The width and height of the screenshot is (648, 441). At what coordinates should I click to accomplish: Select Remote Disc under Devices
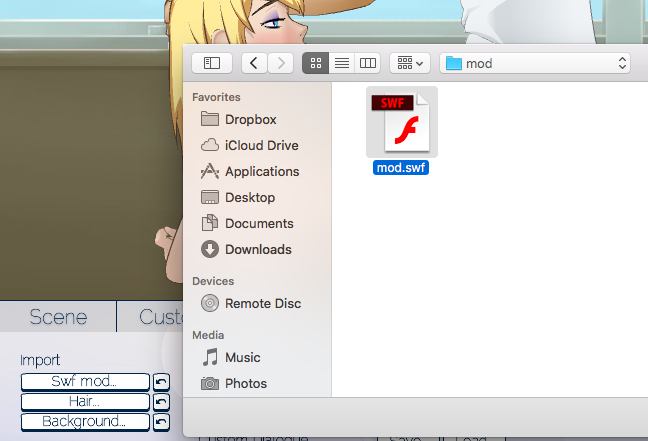coord(262,303)
